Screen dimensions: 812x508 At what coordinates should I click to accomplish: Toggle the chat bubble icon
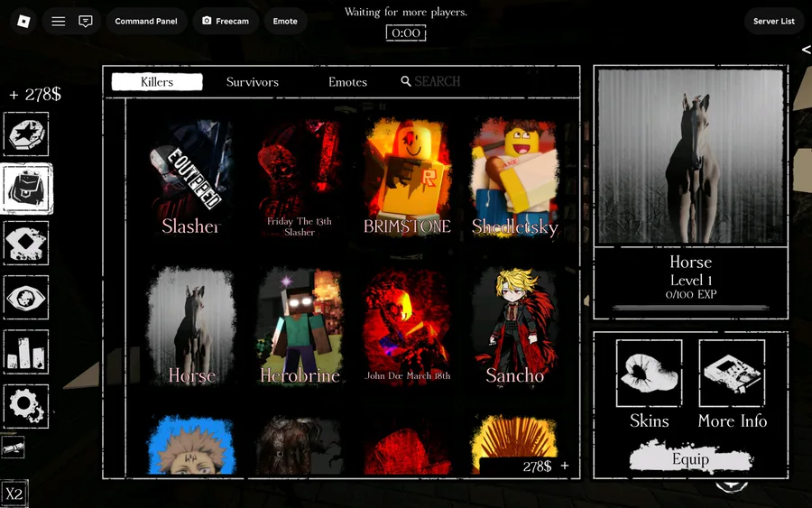[x=86, y=22]
